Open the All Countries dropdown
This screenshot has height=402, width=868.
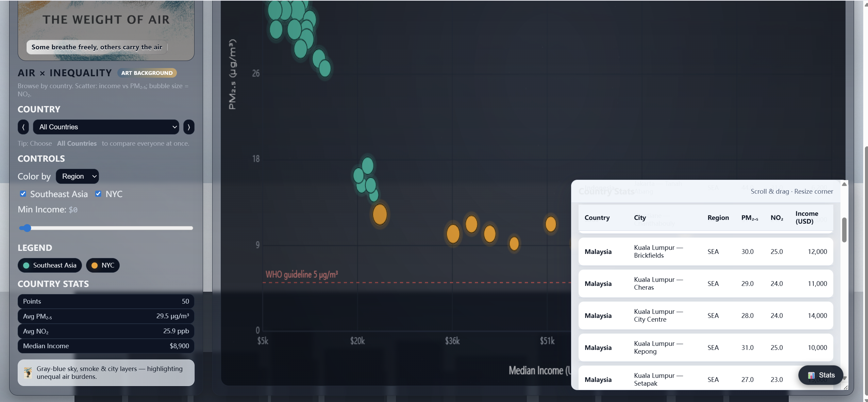click(x=106, y=127)
